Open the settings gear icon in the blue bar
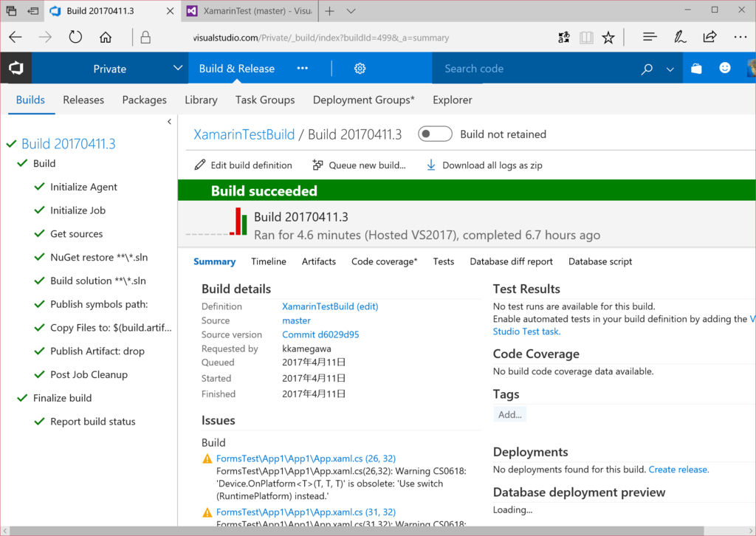Viewport: 756px width, 536px height. 360,69
